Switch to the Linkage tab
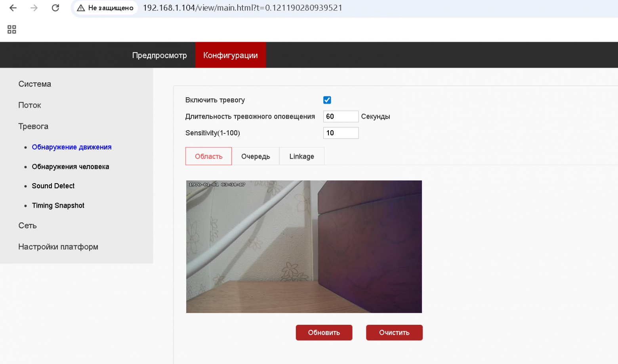The width and height of the screenshot is (618, 364). point(302,156)
